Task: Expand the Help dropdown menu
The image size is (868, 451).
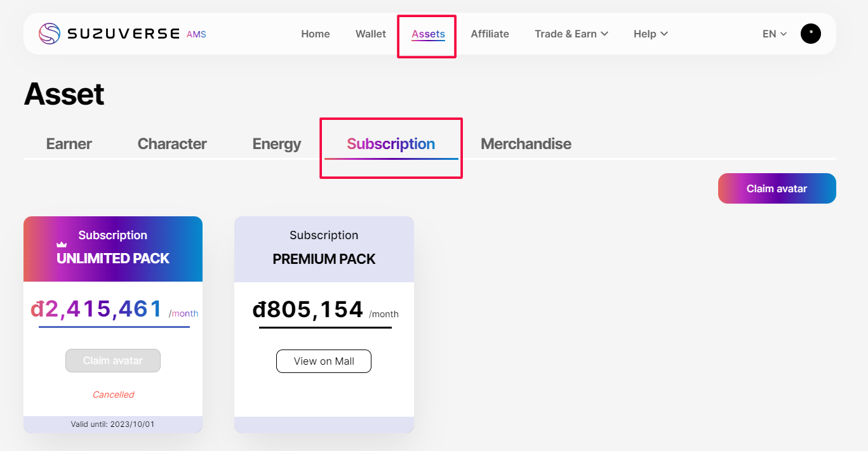Action: coord(650,34)
